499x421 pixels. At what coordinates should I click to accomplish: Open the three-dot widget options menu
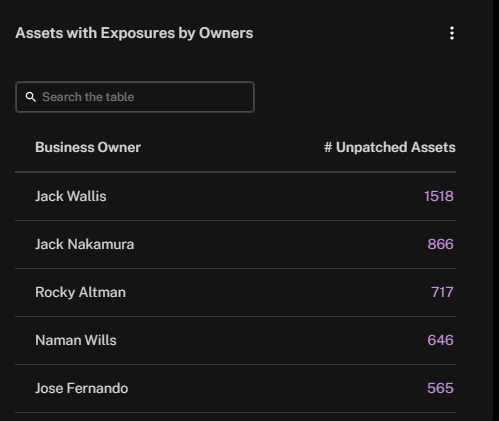click(x=452, y=33)
